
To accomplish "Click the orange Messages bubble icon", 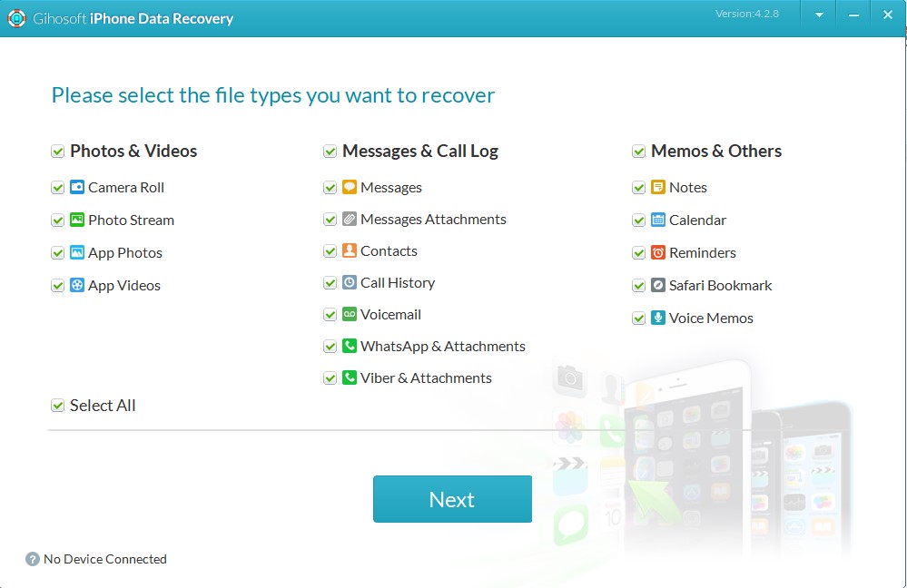I will click(350, 187).
